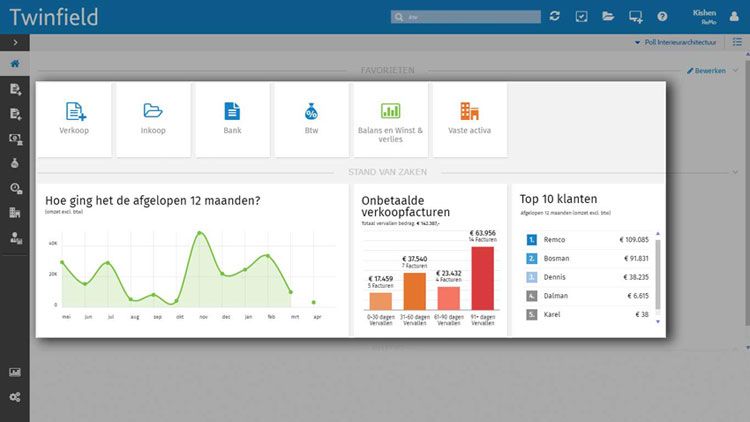The width and height of the screenshot is (750, 422).
Task: Select customer Dalman in the list
Action: [587, 296]
